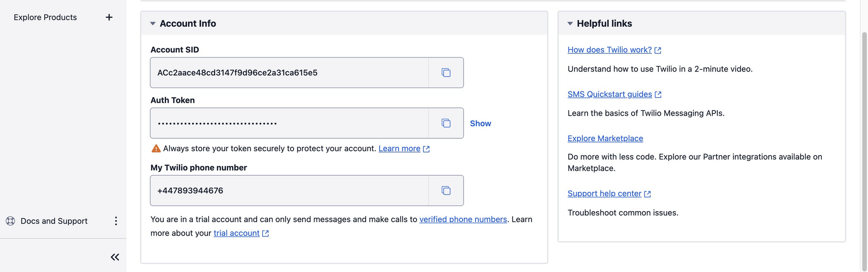Viewport: 868px width, 272px height.
Task: Click the Account SID label
Action: [x=175, y=49]
